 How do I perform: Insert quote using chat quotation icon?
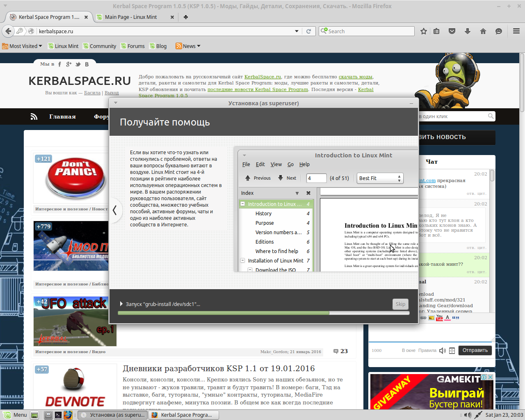point(456,317)
